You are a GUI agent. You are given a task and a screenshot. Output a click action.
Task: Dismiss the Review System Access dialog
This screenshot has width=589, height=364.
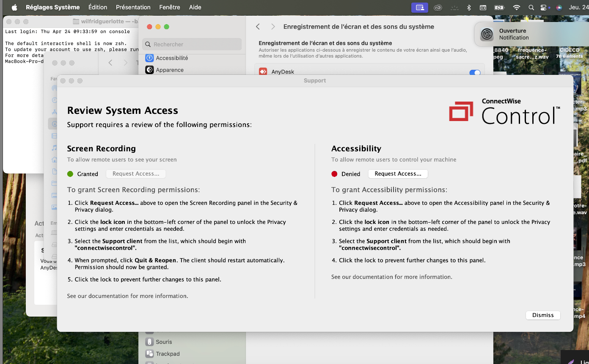(x=543, y=315)
